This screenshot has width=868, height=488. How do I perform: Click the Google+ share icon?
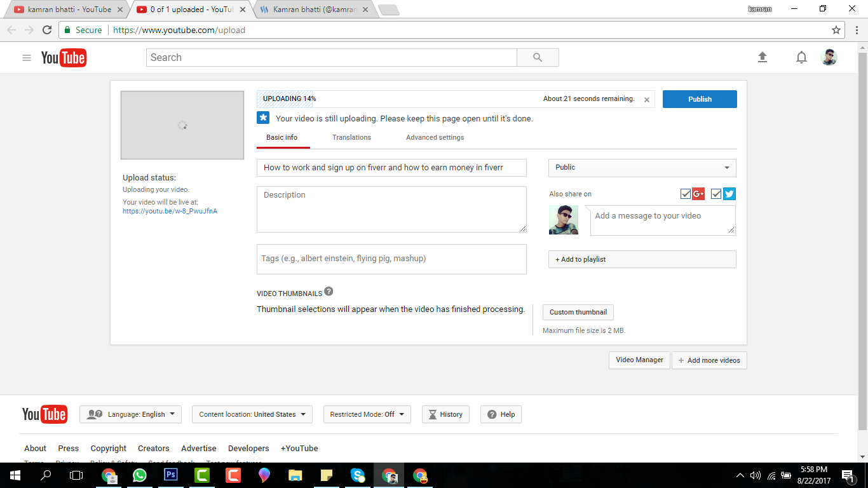pyautogui.click(x=698, y=194)
